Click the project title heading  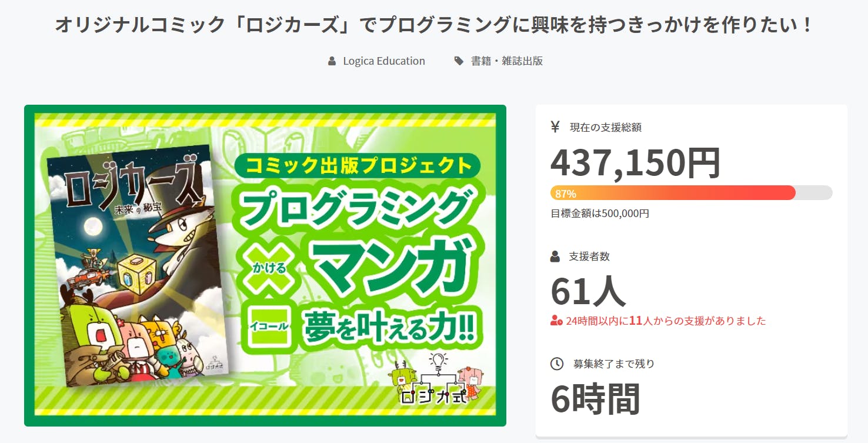(x=433, y=25)
